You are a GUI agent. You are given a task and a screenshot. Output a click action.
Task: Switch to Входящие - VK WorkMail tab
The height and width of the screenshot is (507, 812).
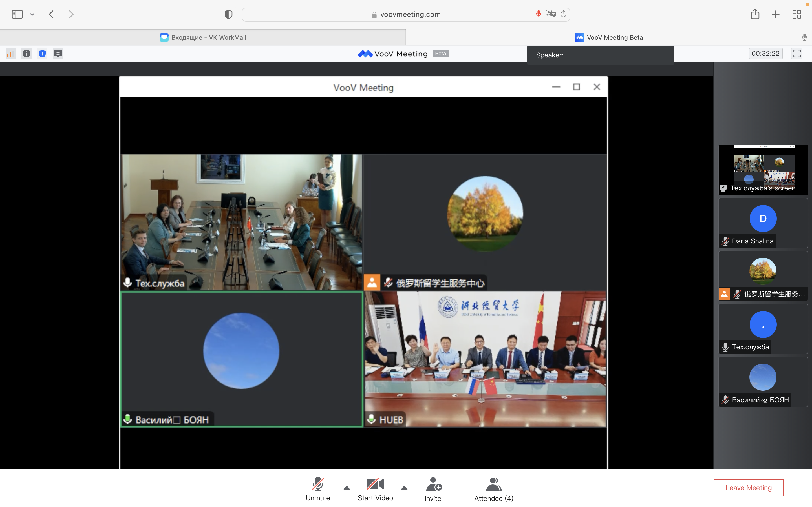[203, 37]
